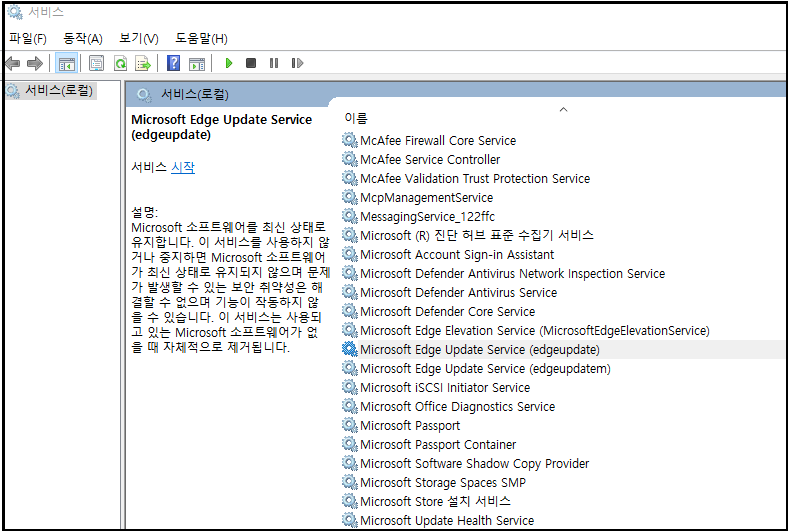
Task: Select the Microsoft Passport row
Action: pos(410,426)
